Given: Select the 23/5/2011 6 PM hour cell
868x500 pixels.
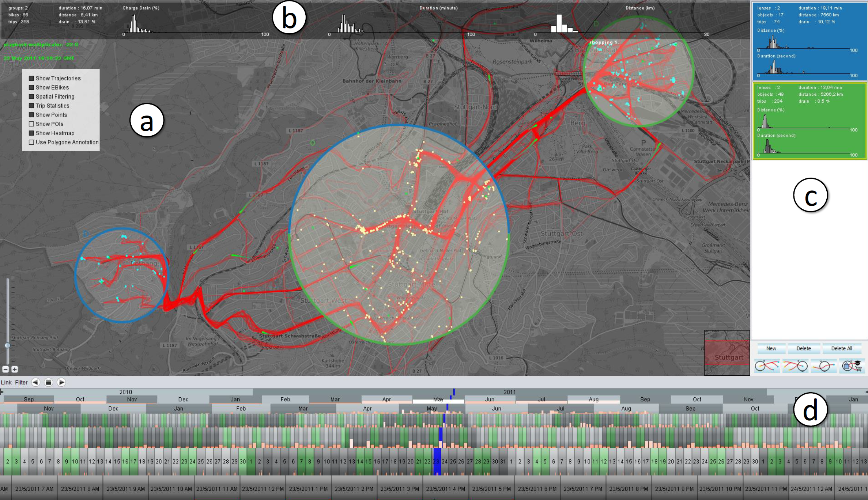Looking at the screenshot, I should click(537, 489).
